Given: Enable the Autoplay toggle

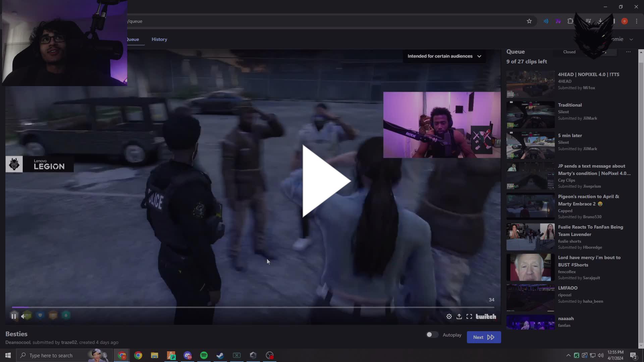Looking at the screenshot, I should 432,335.
